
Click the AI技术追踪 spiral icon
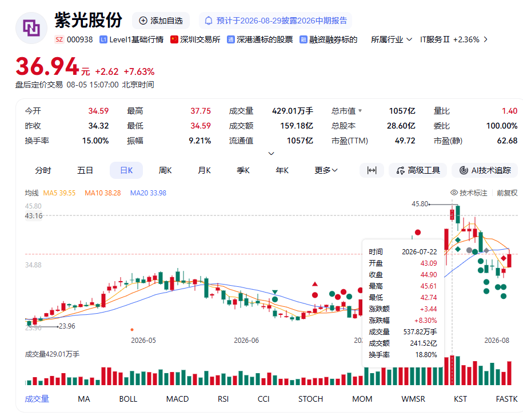464,170
